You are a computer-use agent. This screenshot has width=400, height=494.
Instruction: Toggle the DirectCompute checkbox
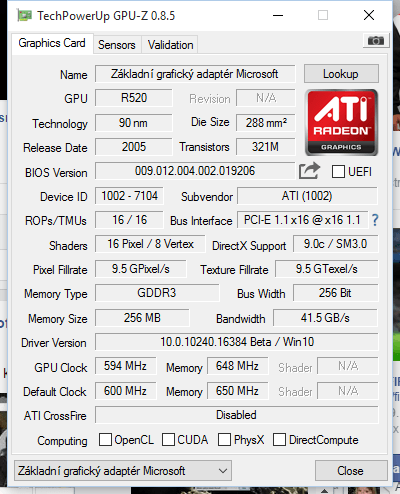[279, 439]
